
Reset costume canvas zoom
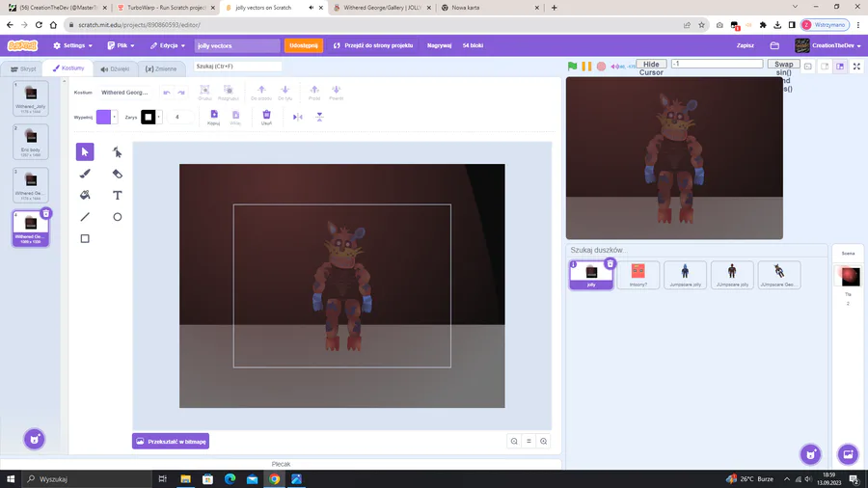coord(529,441)
